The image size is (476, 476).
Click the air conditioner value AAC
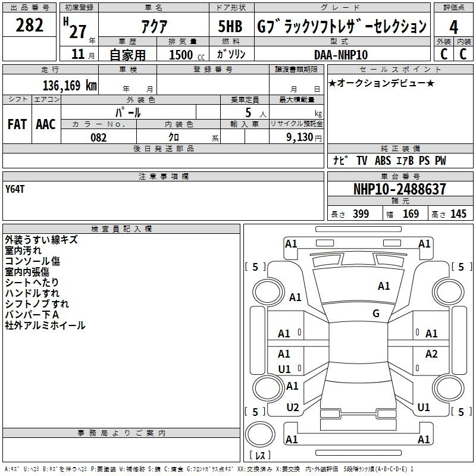(x=46, y=124)
